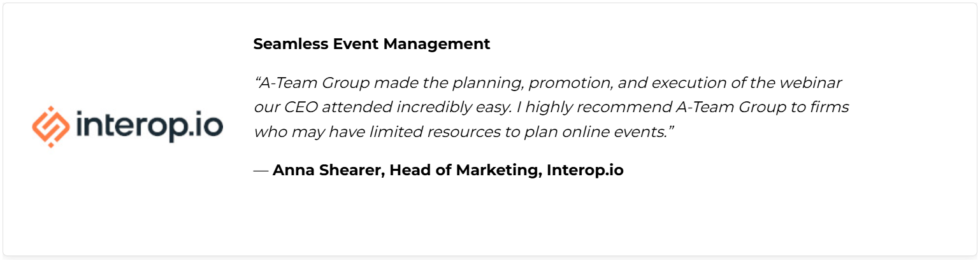
Task: Click empty card area below the attribution
Action: tap(491, 220)
